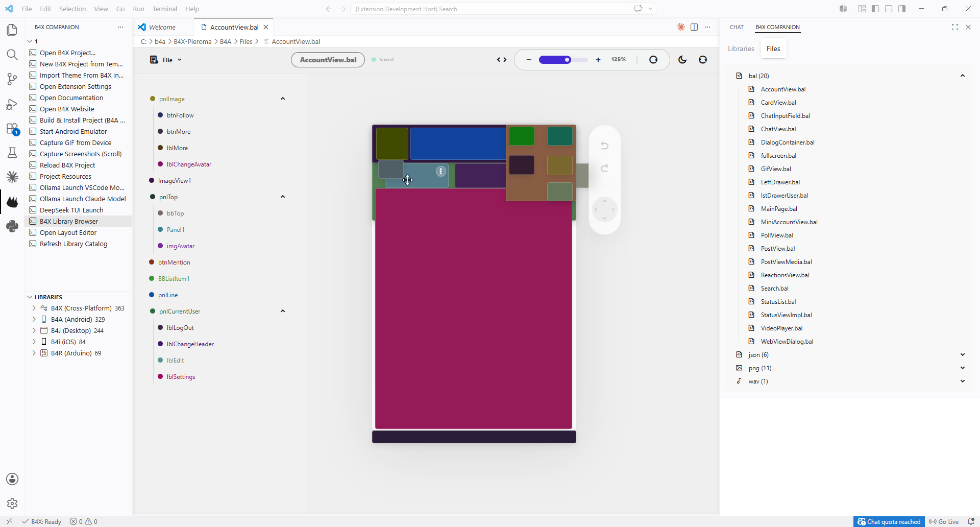This screenshot has height=527, width=980.
Task: Collapse the pnlImage tree node
Action: (x=283, y=99)
